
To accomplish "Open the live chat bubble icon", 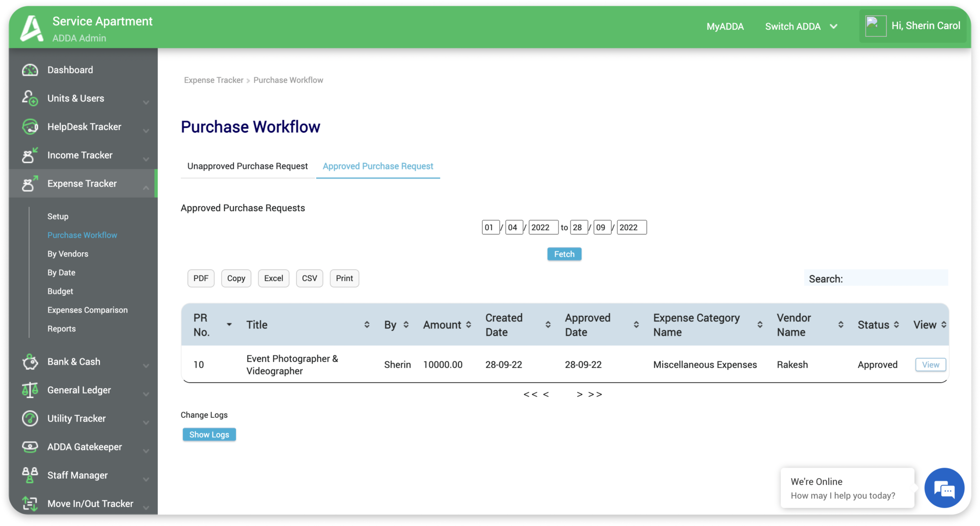I will (945, 488).
